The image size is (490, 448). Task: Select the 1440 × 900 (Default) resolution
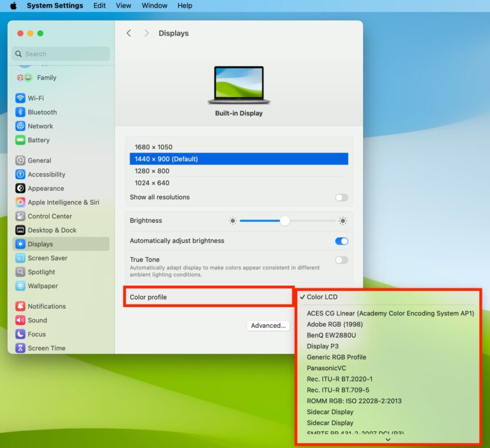pyautogui.click(x=239, y=159)
